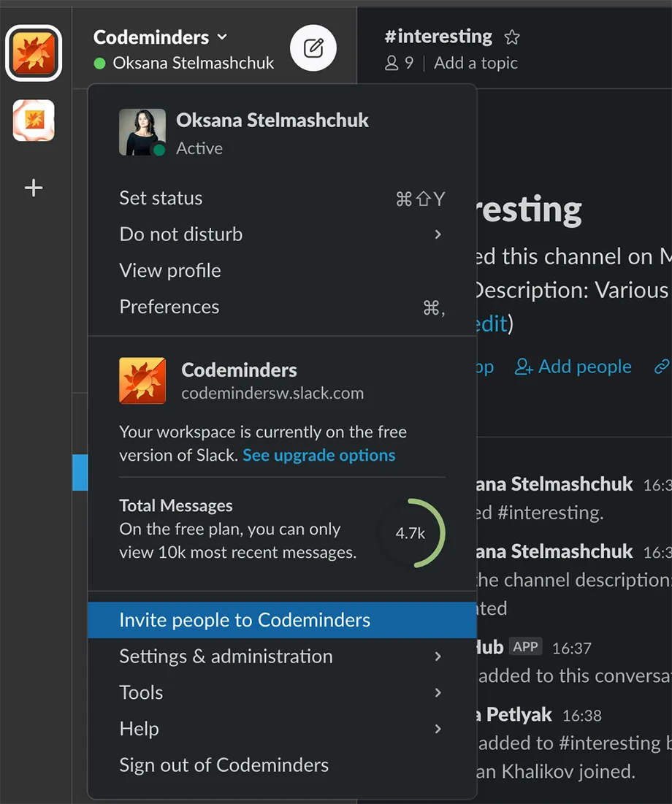Star the #interesting channel
The width and height of the screenshot is (672, 804).
click(512, 37)
